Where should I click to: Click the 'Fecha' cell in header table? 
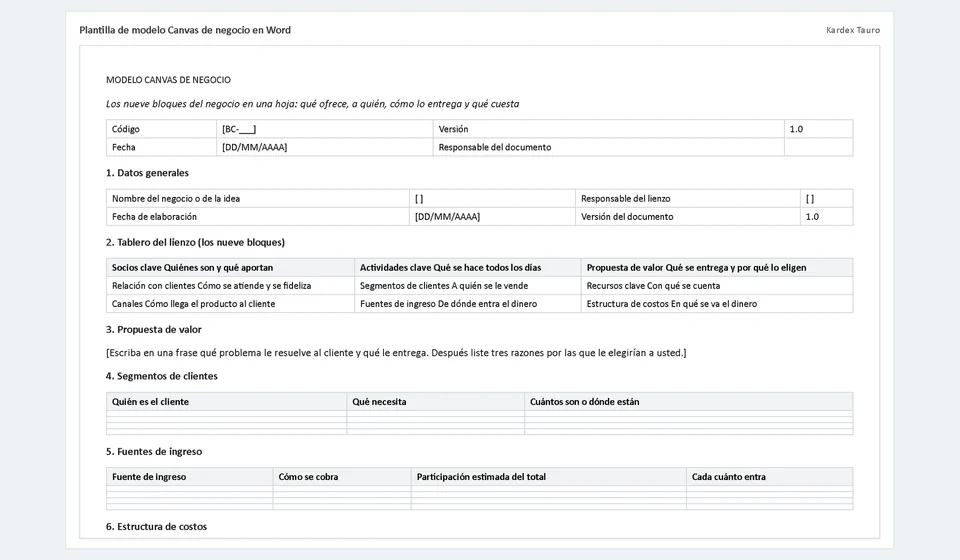161,147
